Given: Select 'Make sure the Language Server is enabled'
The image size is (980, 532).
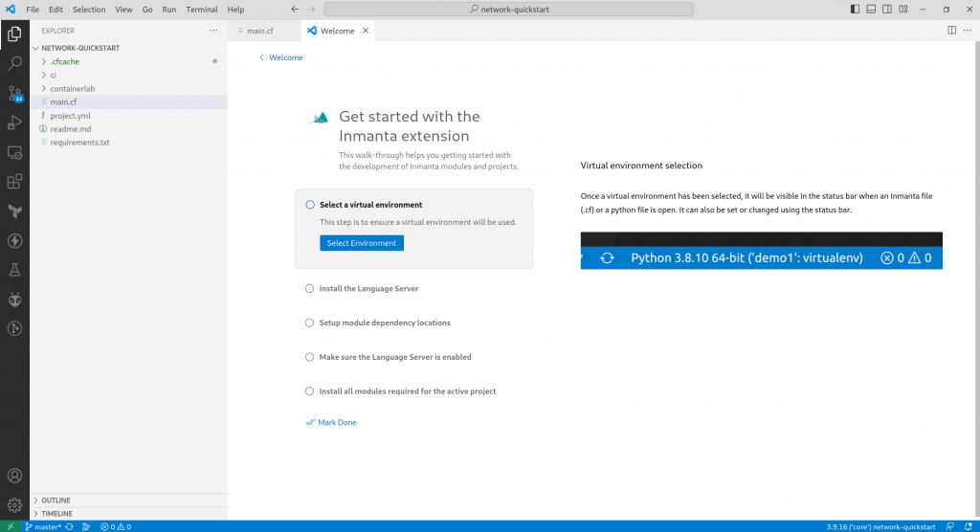Looking at the screenshot, I should 389,357.
